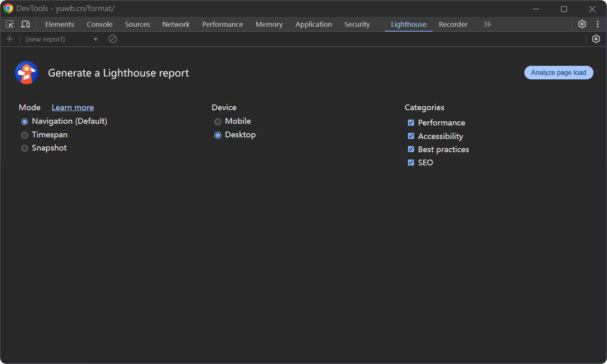Uncheck the Best practices category
Viewport: 607px width, 364px height.
coord(411,149)
